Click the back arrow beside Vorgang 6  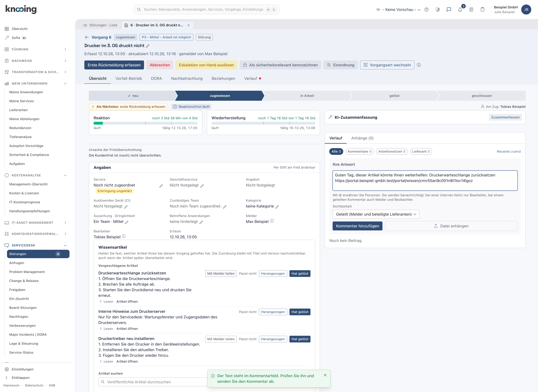[87, 37]
